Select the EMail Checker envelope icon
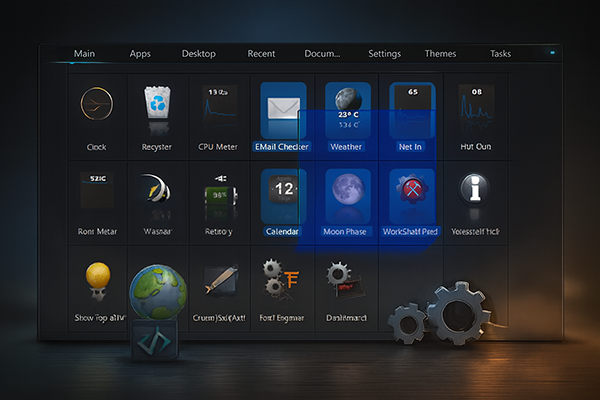This screenshot has width=600, height=400. tap(282, 105)
